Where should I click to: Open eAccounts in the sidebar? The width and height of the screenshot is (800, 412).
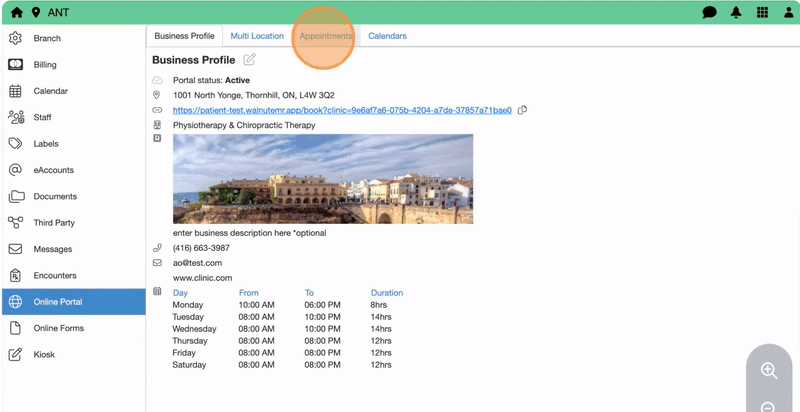[x=54, y=170]
